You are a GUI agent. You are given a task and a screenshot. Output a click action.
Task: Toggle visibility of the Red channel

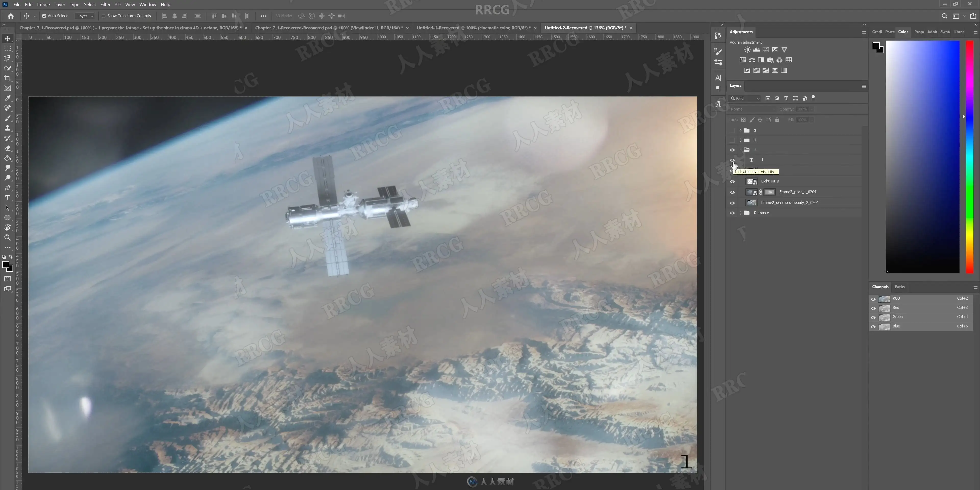coord(873,308)
